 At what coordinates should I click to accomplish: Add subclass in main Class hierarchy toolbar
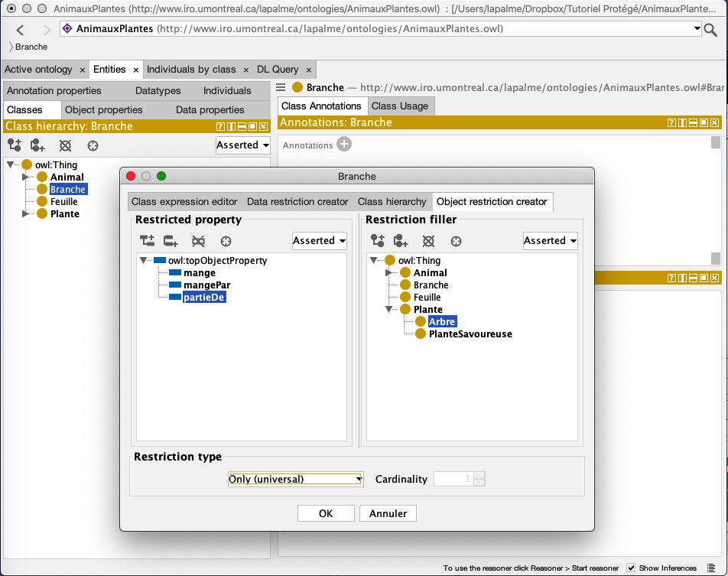pyautogui.click(x=14, y=145)
